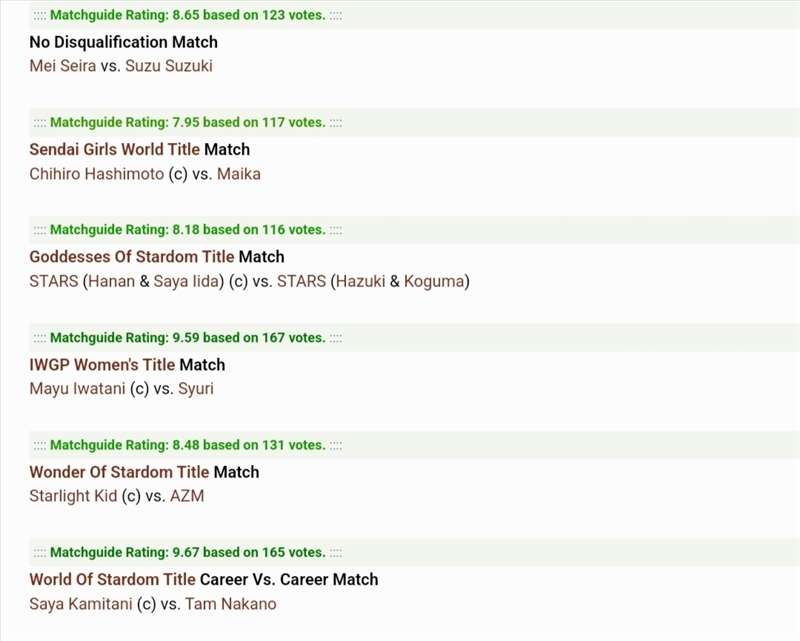The height and width of the screenshot is (641, 800).
Task: Open Koguma profile link
Action: coord(434,281)
